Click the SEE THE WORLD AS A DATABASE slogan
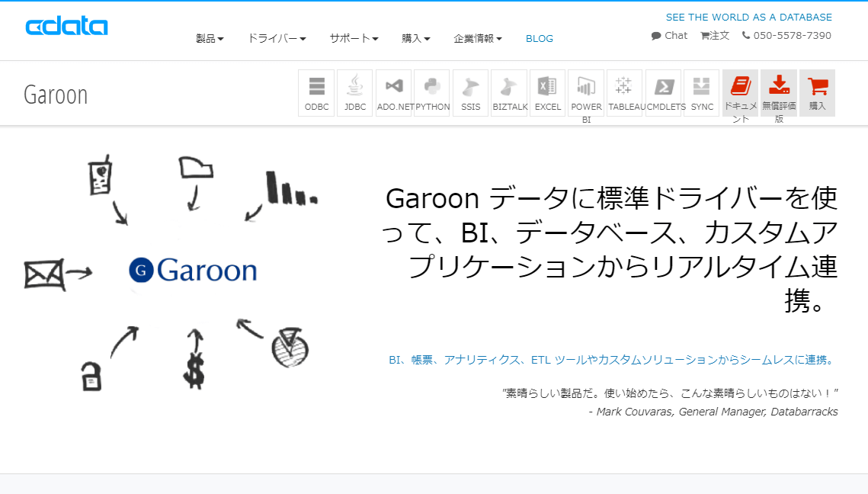This screenshot has height=494, width=868. tap(748, 18)
